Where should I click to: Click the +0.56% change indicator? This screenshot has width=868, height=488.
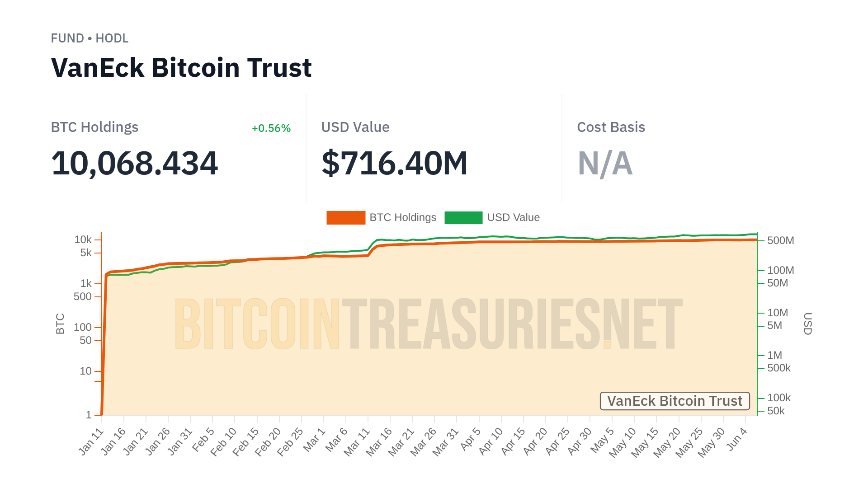(271, 128)
